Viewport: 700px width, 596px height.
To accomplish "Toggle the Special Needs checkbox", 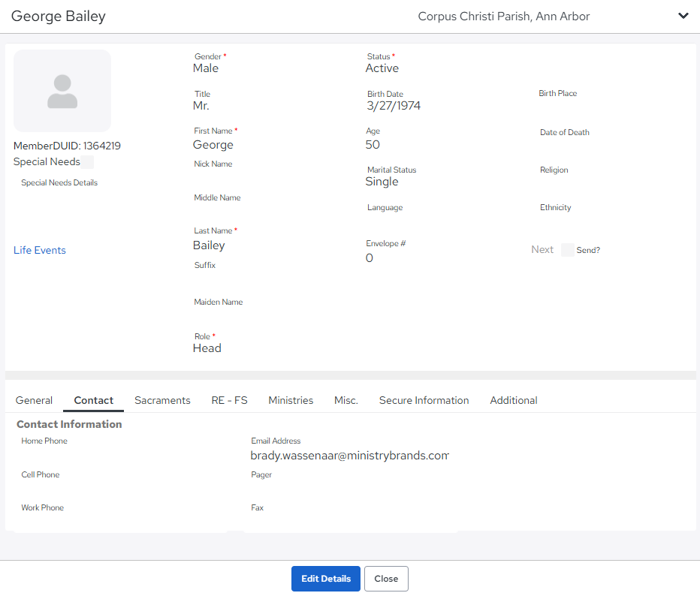I will [x=87, y=162].
